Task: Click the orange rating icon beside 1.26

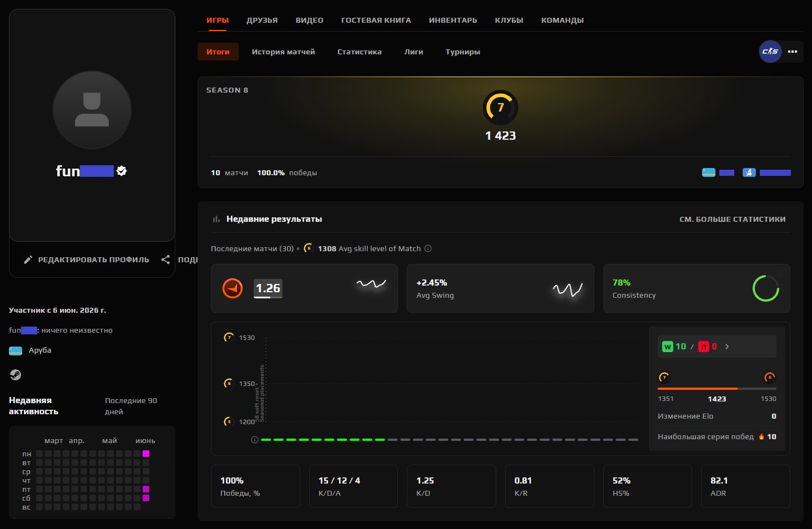Action: [233, 288]
